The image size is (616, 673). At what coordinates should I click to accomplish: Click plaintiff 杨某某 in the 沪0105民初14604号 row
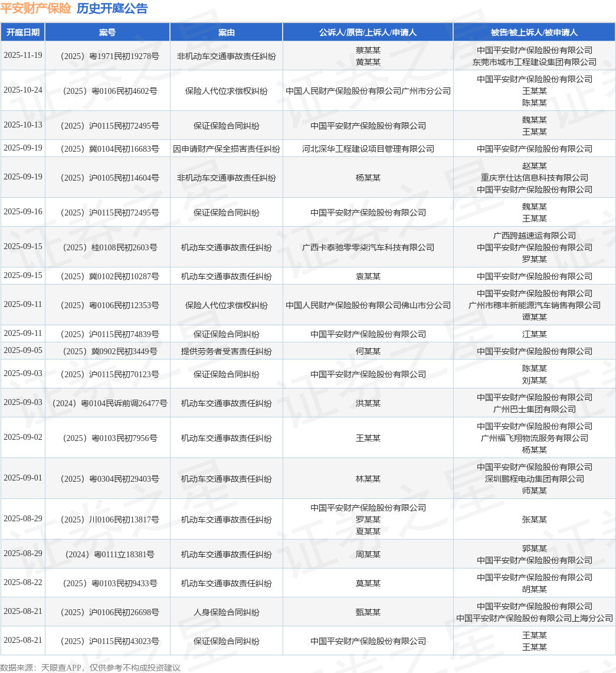pos(368,178)
